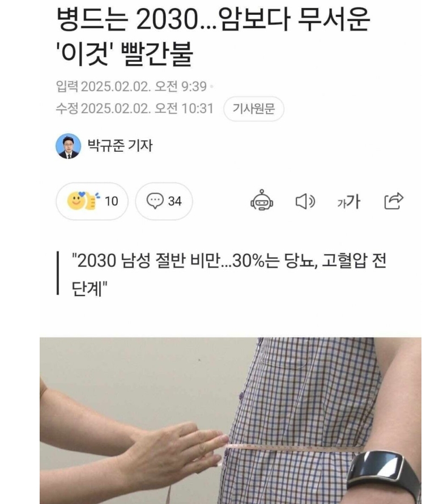The width and height of the screenshot is (426, 504).
Task: Open the AI summary robot icon
Action: click(262, 200)
